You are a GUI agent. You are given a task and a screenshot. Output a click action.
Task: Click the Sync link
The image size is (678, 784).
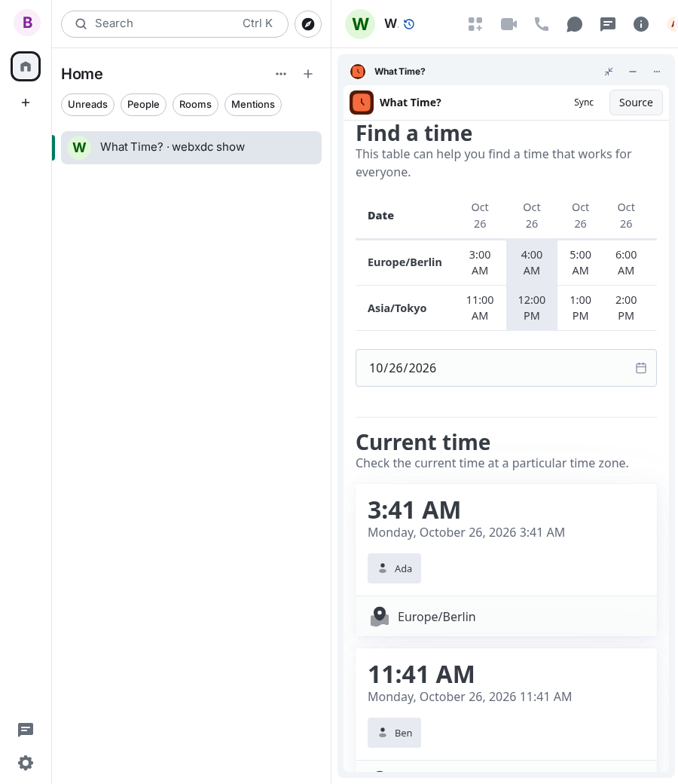point(584,103)
